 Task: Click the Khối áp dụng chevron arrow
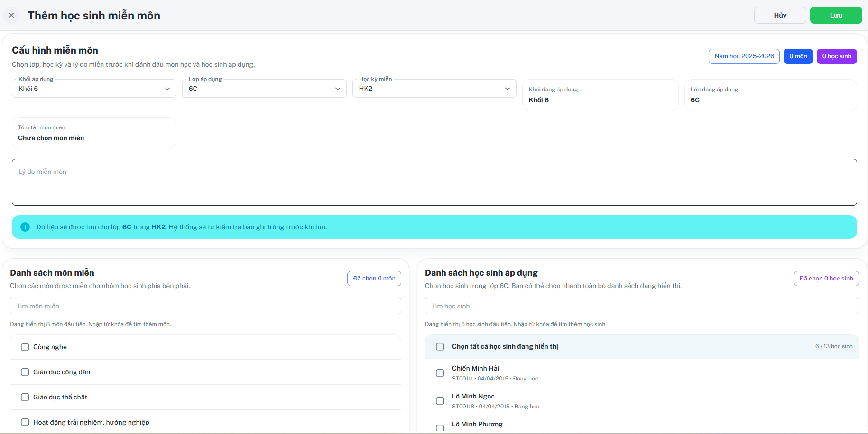tap(167, 89)
